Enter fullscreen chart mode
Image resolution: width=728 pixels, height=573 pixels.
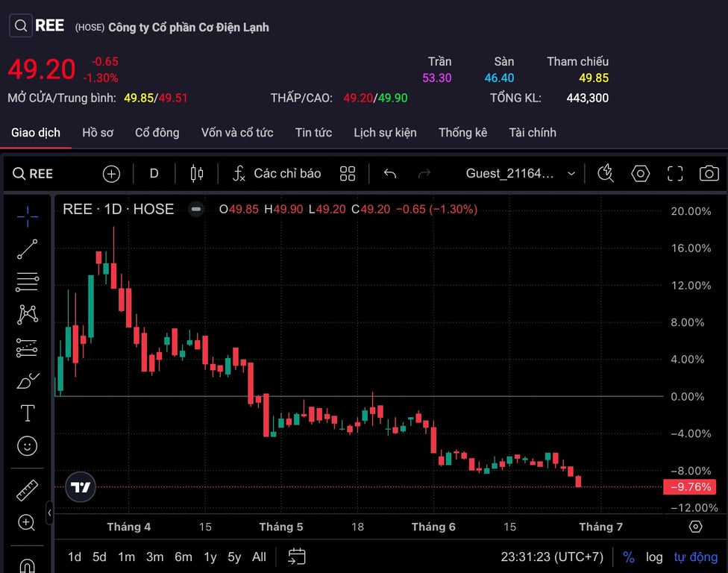[x=675, y=174]
